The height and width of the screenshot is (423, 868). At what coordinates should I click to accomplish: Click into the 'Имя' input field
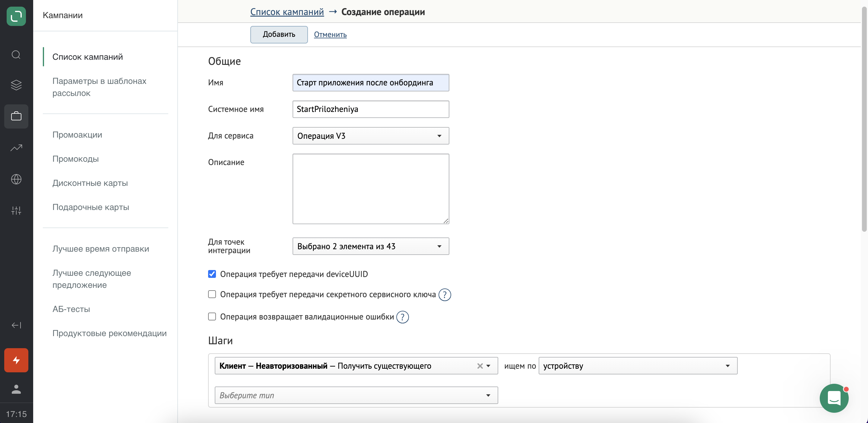click(371, 83)
